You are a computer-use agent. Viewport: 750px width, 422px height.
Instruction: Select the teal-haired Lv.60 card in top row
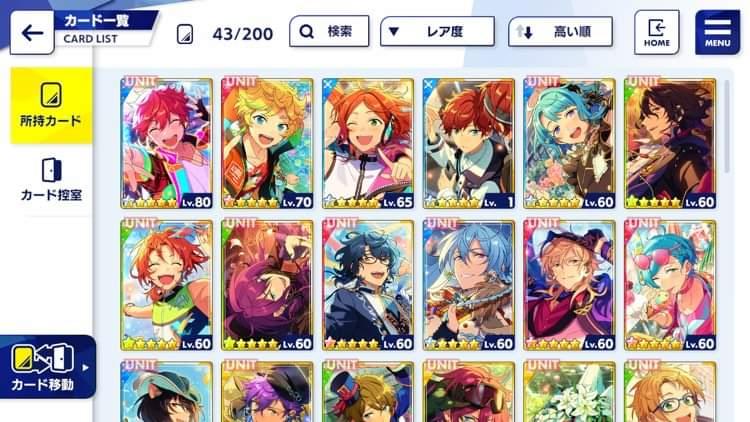(x=569, y=144)
